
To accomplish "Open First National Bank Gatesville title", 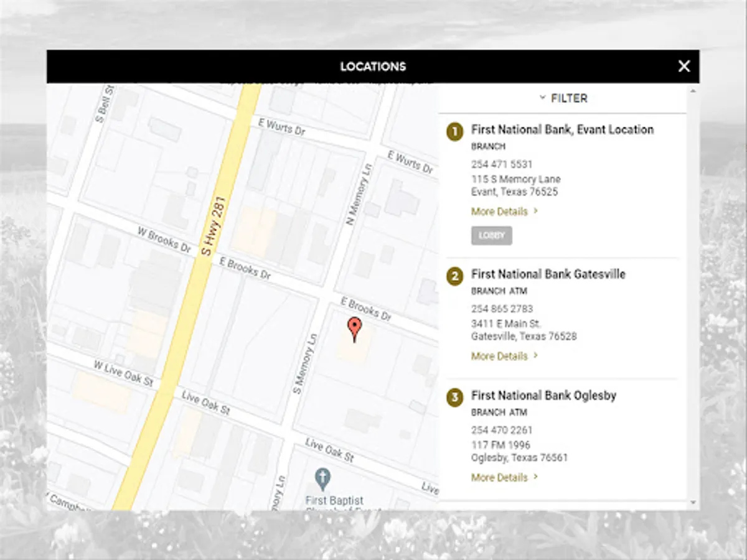I will [x=548, y=274].
